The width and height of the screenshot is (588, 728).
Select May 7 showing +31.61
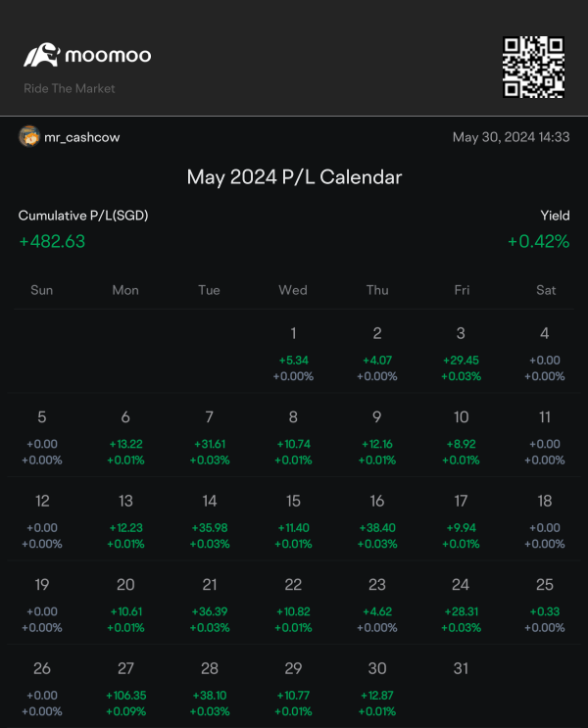(210, 437)
